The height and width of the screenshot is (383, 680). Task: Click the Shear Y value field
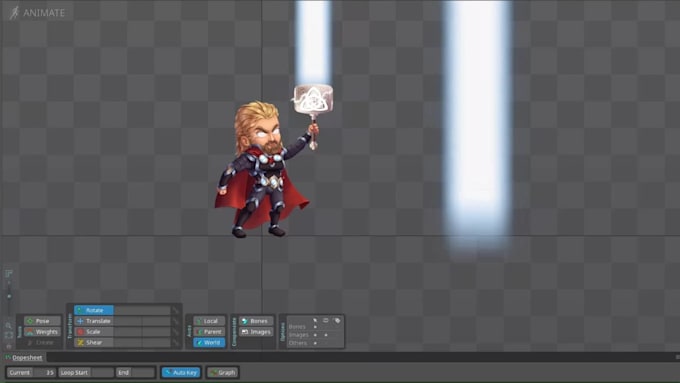156,343
